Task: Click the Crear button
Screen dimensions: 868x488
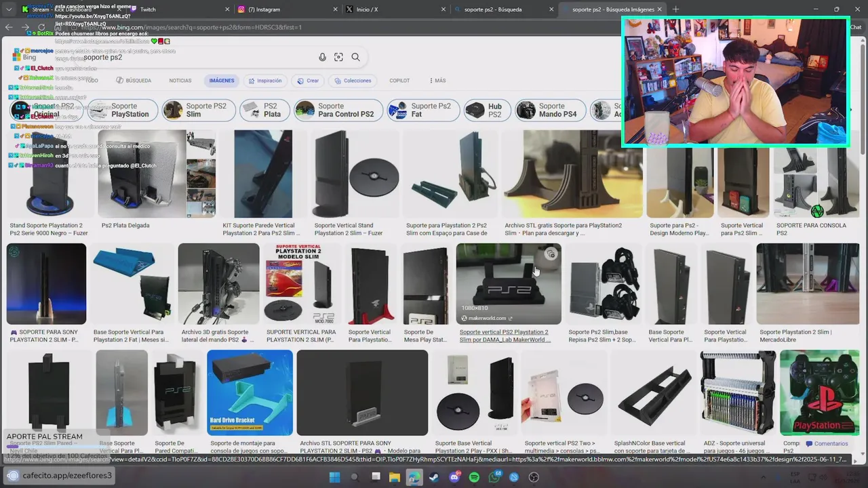Action: (x=308, y=81)
